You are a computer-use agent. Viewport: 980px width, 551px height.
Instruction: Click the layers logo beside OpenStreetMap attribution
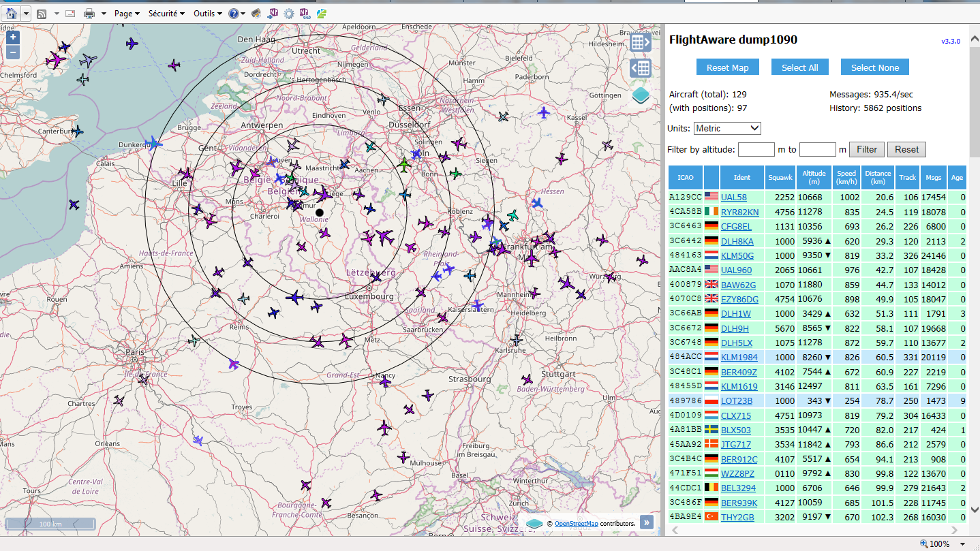tap(534, 523)
